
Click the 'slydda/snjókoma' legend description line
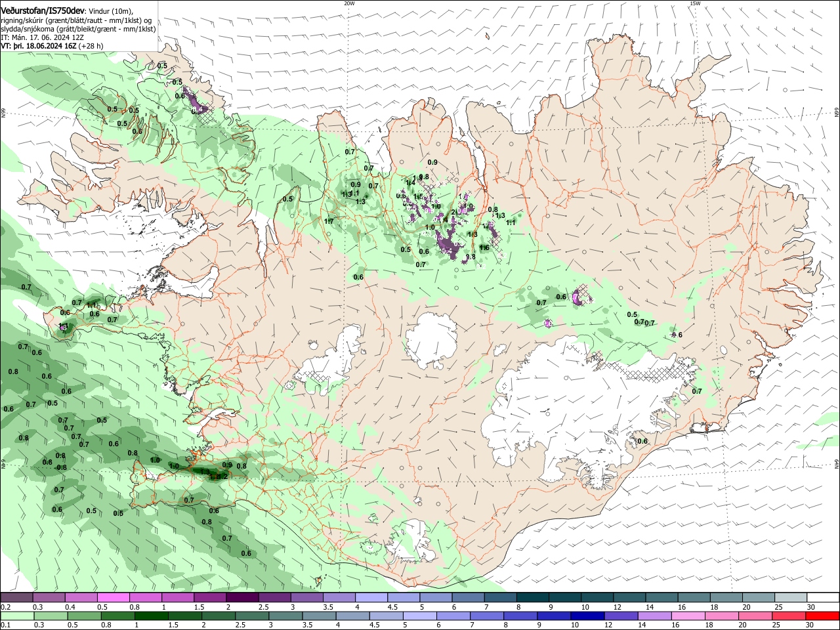point(78,29)
